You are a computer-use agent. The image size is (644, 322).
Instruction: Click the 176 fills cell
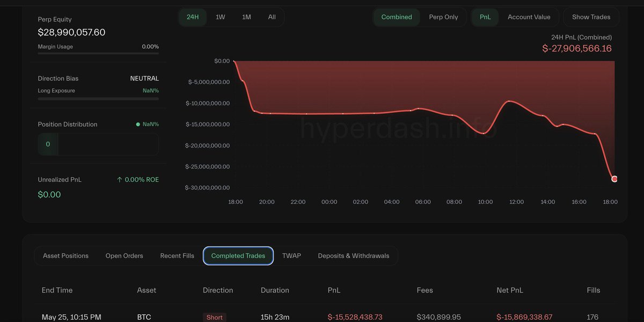pos(593,317)
